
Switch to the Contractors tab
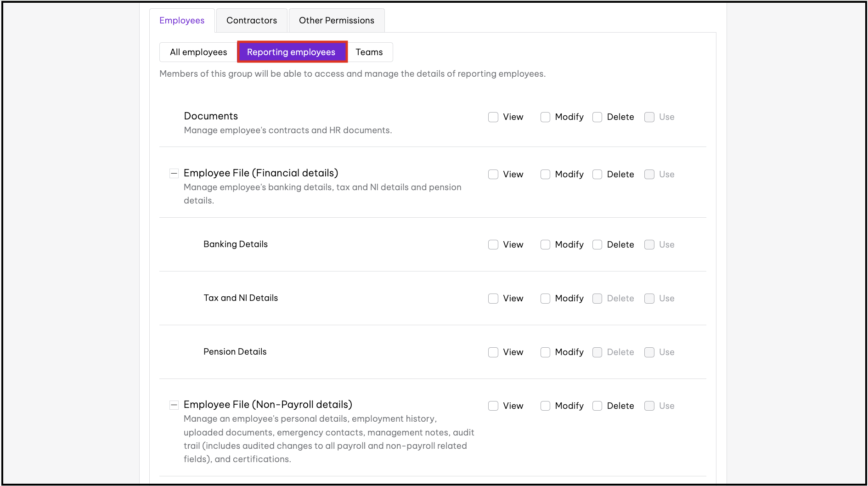252,21
